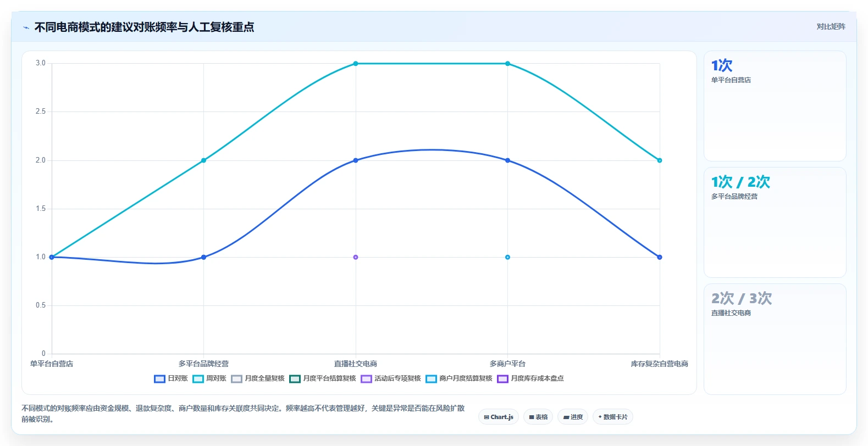Click the x-axis label 库存复杂自营电商
868x446 pixels.
pos(660,364)
